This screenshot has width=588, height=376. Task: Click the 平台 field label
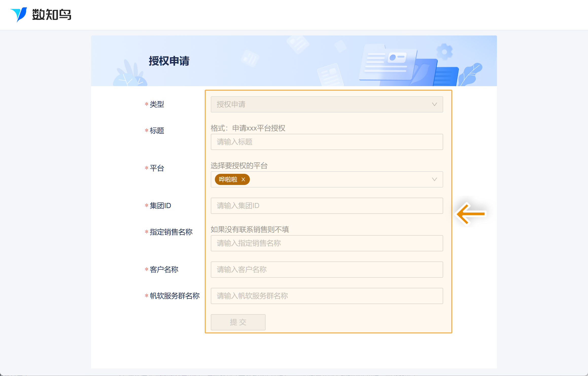(157, 168)
